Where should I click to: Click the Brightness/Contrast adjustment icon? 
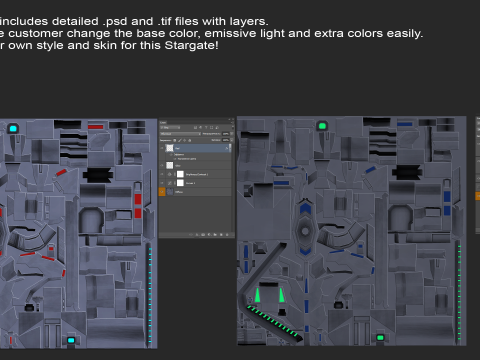point(169,174)
